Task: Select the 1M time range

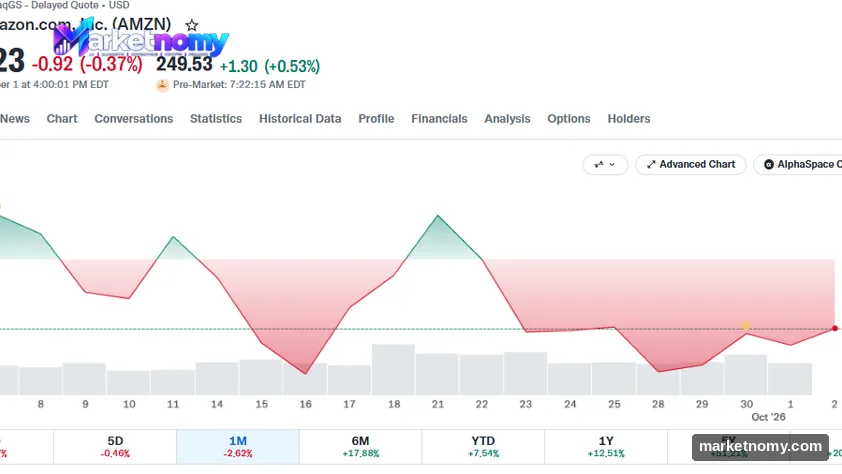Action: tap(238, 447)
